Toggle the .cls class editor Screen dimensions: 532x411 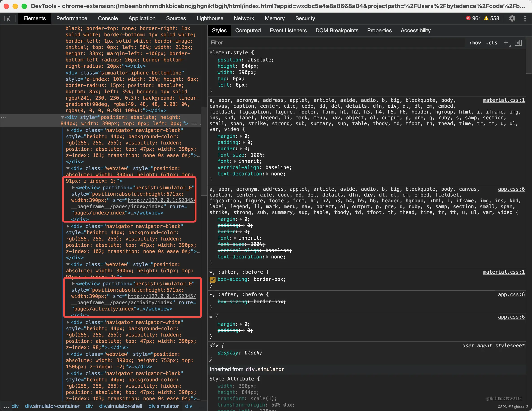point(492,43)
